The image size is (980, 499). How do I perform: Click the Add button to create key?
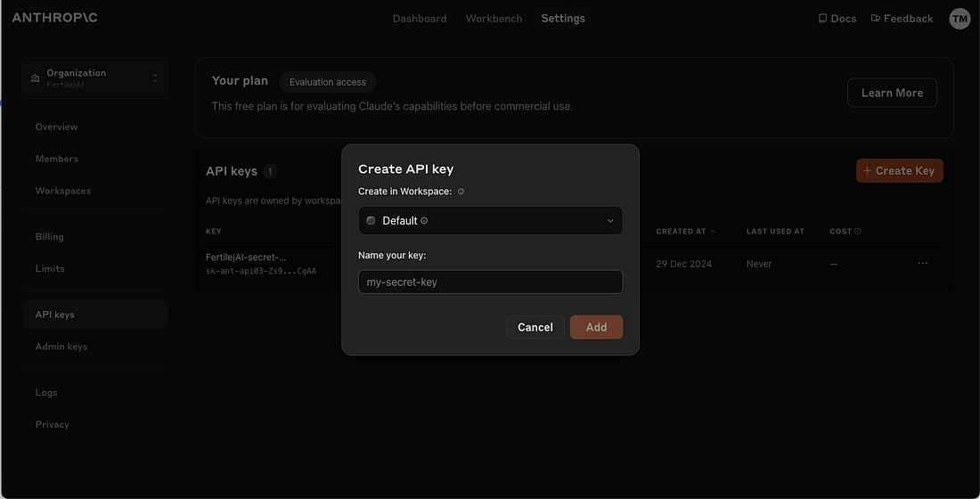coord(596,327)
